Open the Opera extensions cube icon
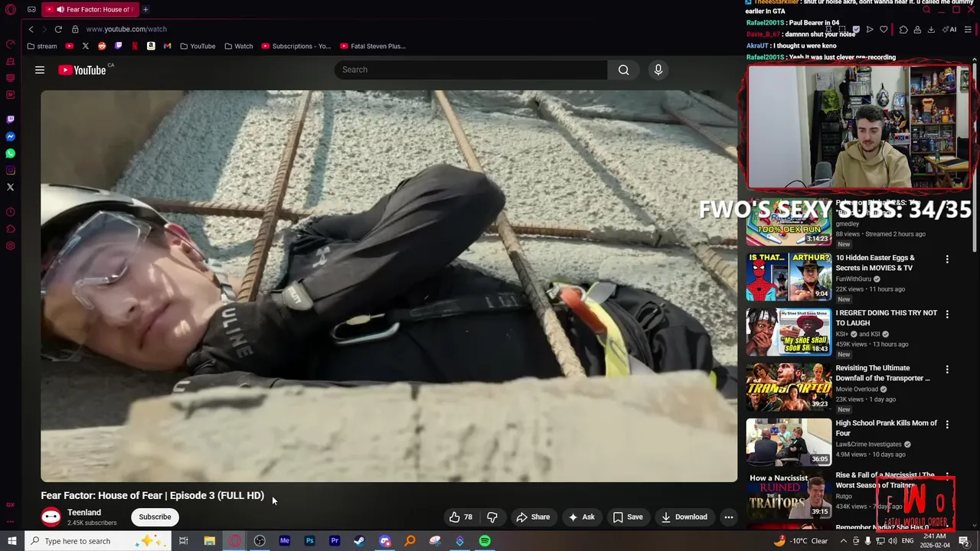This screenshot has height=551, width=980. (x=903, y=29)
